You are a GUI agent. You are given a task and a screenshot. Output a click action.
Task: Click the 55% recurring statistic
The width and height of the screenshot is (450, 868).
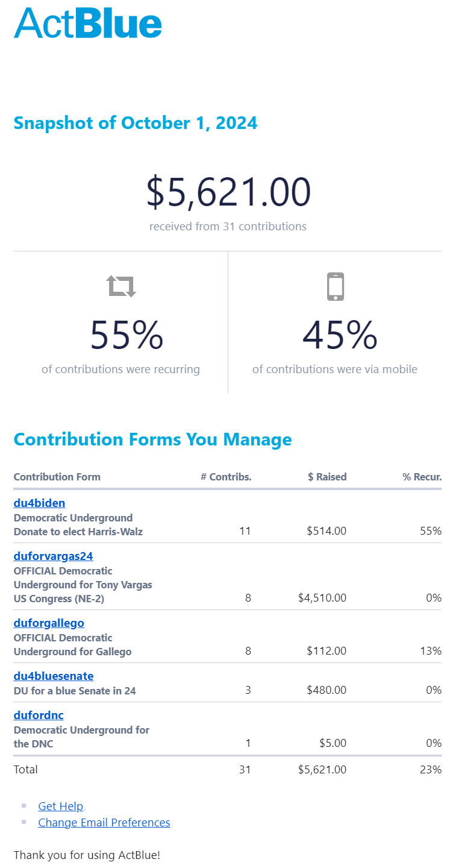coord(127,335)
